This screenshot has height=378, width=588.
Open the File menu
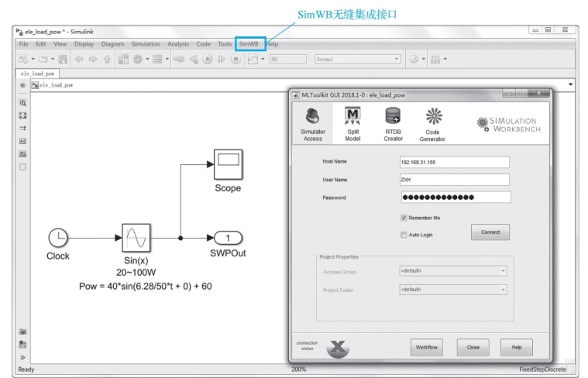click(x=23, y=44)
